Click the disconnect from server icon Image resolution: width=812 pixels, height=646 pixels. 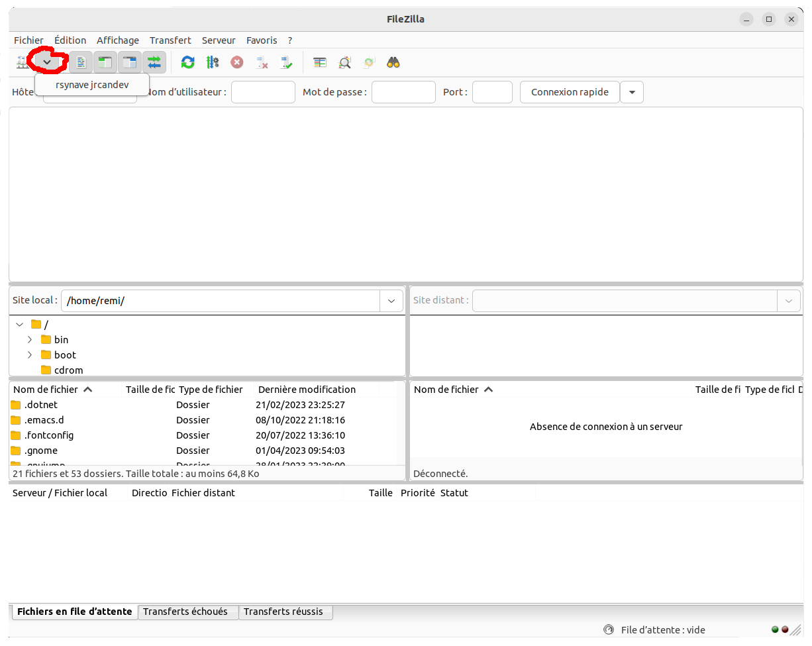pos(262,62)
